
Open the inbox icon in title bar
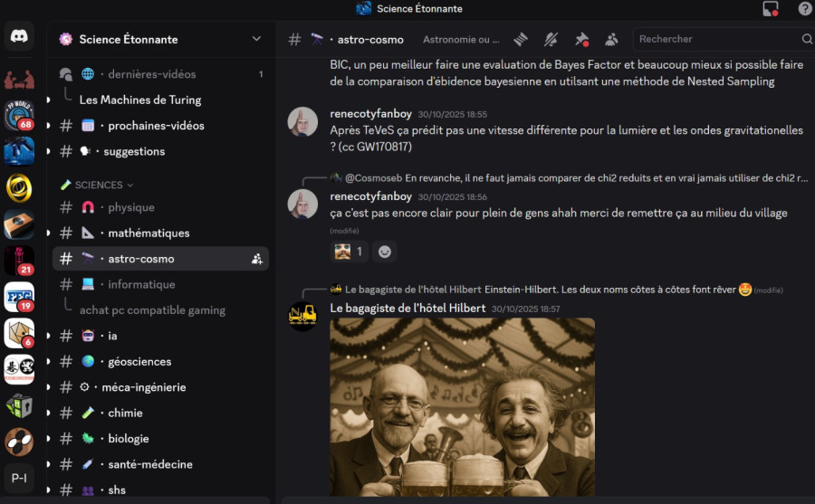771,9
